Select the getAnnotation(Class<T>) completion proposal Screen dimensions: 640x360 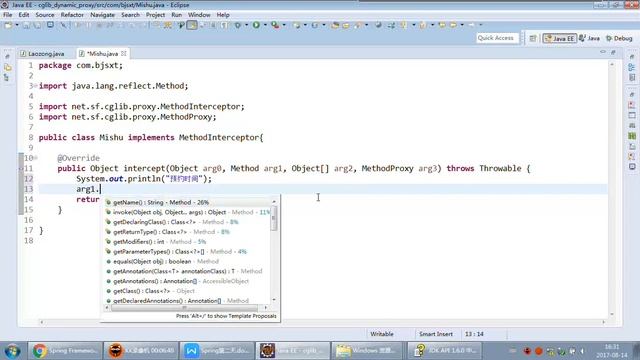click(187, 271)
